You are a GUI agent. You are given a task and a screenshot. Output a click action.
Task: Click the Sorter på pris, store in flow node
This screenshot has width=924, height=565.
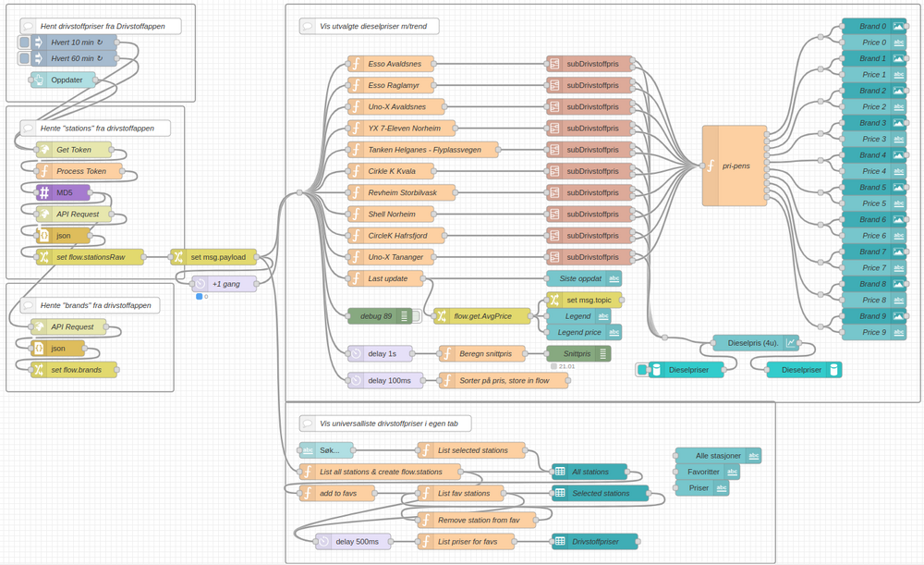click(x=502, y=380)
